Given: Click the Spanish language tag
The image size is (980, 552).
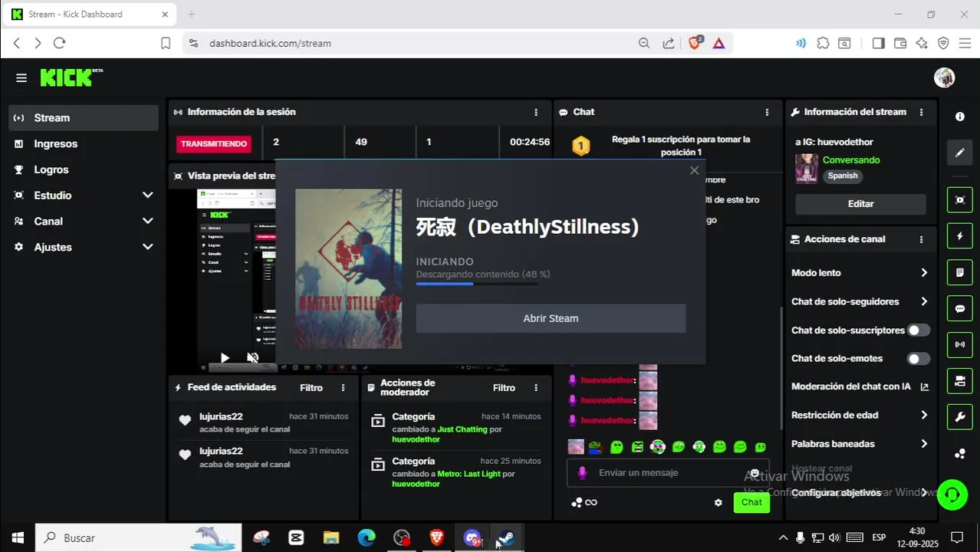Looking at the screenshot, I should (x=843, y=176).
